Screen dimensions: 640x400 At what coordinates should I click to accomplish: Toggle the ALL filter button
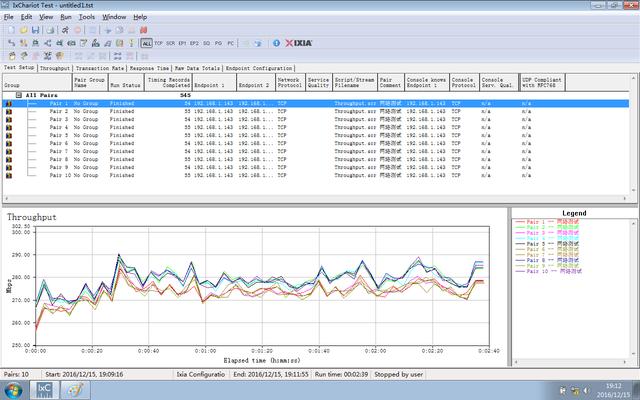147,44
